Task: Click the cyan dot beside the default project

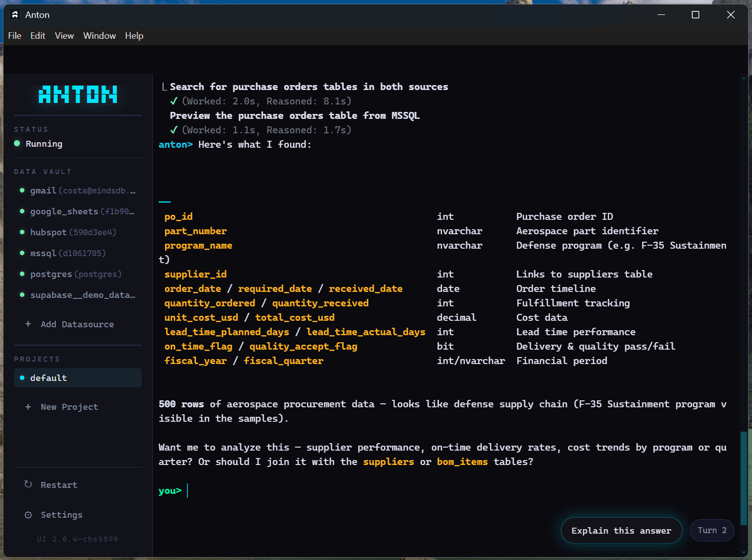Action: click(x=22, y=377)
